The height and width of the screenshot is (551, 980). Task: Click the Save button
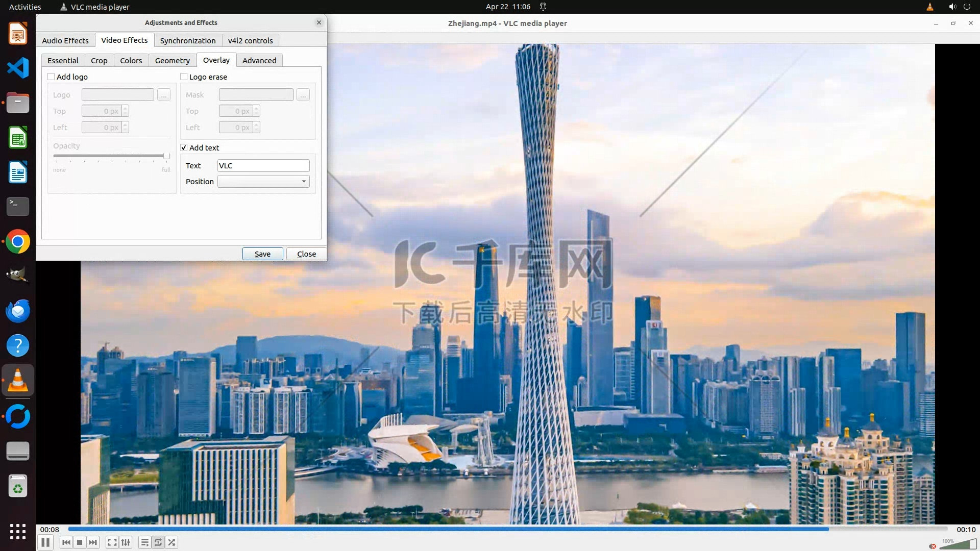(262, 254)
